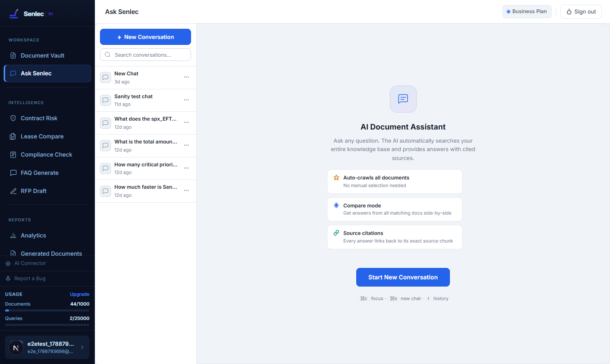610x364 pixels.
Task: Click the AI Document Assistant message icon
Action: 403,99
